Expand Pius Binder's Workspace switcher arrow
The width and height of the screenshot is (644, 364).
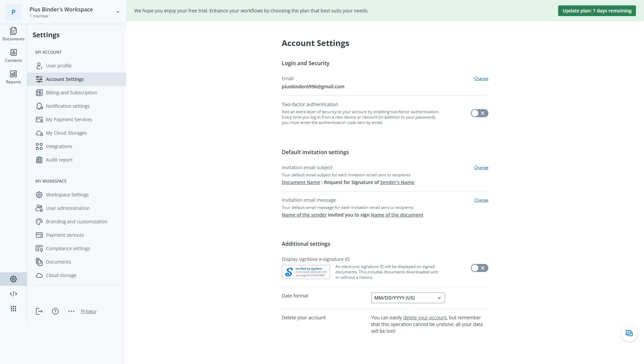coord(118,12)
